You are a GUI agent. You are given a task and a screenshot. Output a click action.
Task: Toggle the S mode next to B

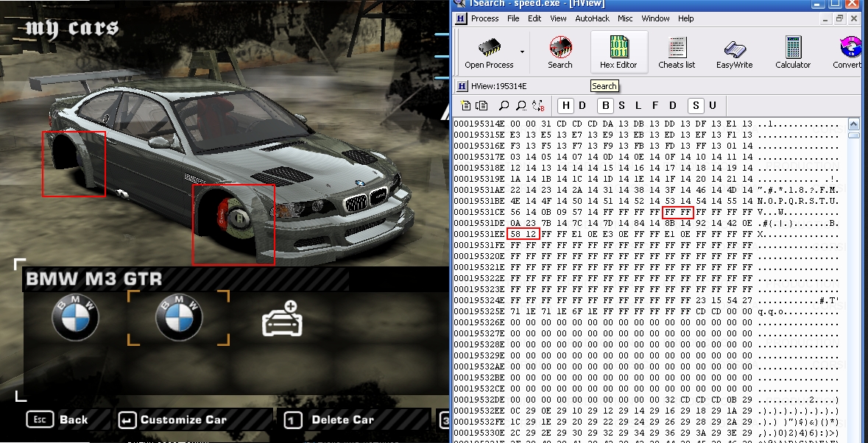[x=621, y=106]
